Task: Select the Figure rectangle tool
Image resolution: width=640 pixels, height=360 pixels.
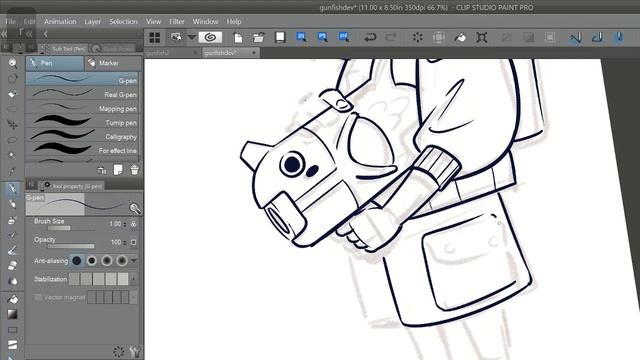Action: click(13, 330)
